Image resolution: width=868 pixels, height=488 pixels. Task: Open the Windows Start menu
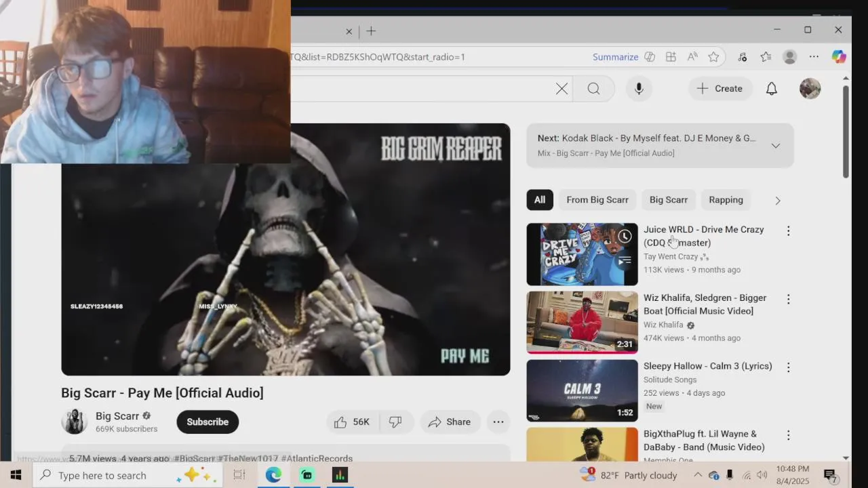click(x=16, y=475)
